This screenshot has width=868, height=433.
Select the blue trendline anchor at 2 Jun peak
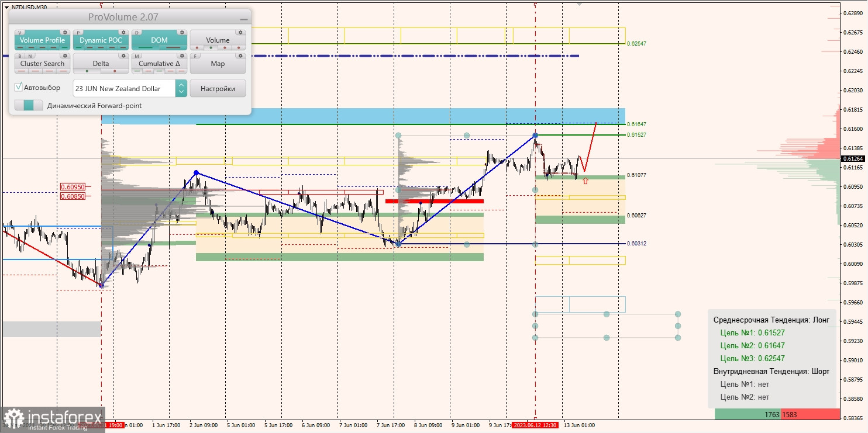tap(197, 172)
